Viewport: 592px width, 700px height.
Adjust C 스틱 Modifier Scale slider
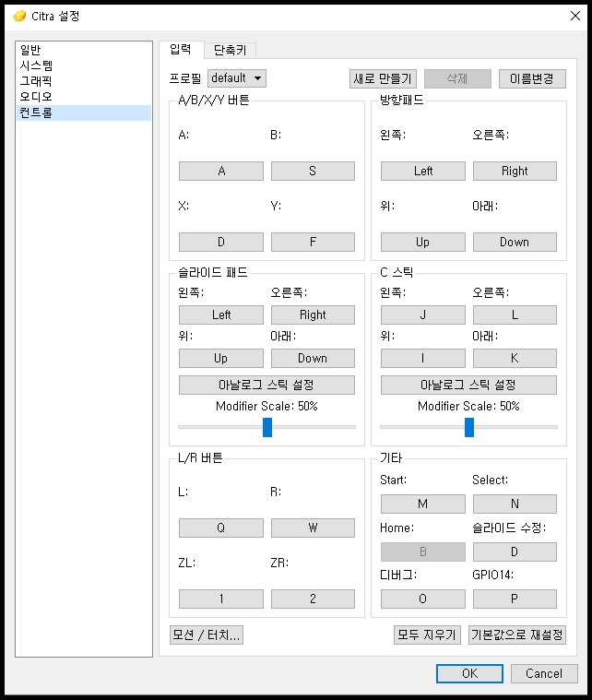(x=469, y=427)
